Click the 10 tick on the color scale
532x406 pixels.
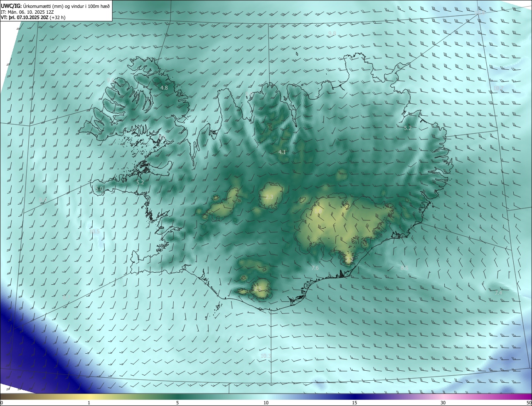[266, 403]
